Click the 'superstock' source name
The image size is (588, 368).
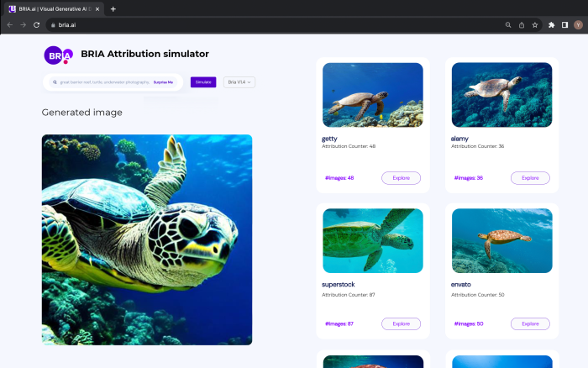pos(338,284)
